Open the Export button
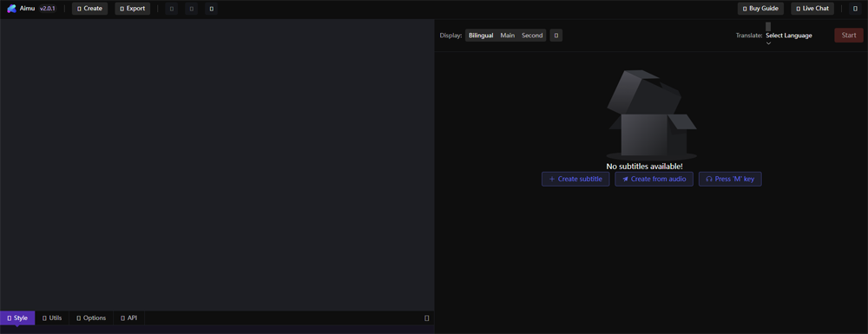 [x=132, y=9]
